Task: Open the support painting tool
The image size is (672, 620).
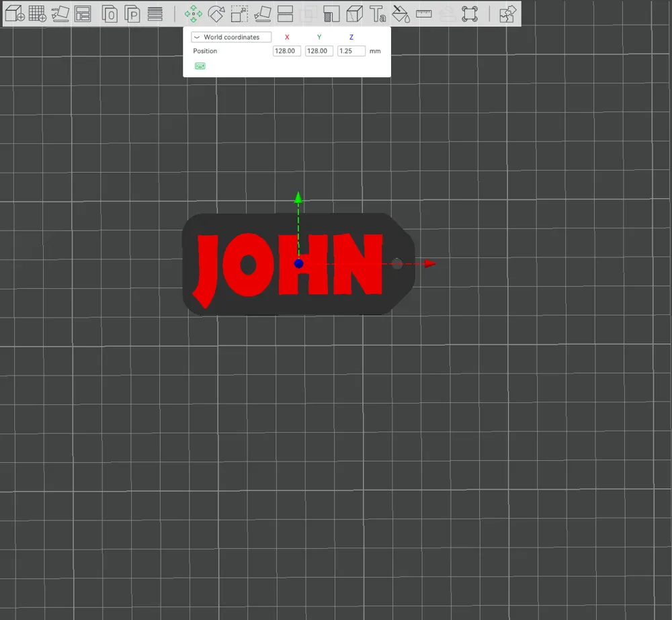Action: pyautogui.click(x=331, y=13)
